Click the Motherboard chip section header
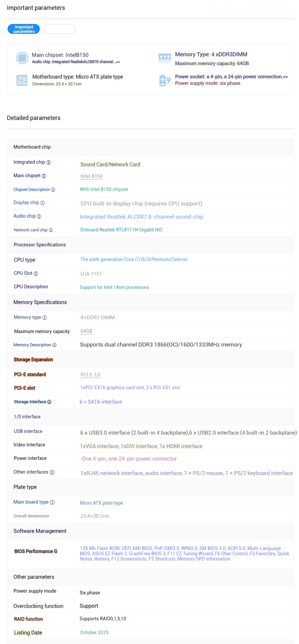This screenshot has height=644, width=299. pos(32,147)
